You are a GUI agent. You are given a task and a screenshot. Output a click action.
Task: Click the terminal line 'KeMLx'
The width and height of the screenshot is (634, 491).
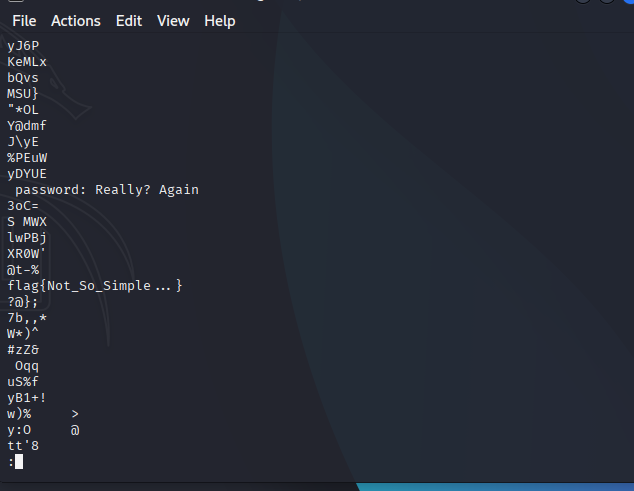click(27, 62)
